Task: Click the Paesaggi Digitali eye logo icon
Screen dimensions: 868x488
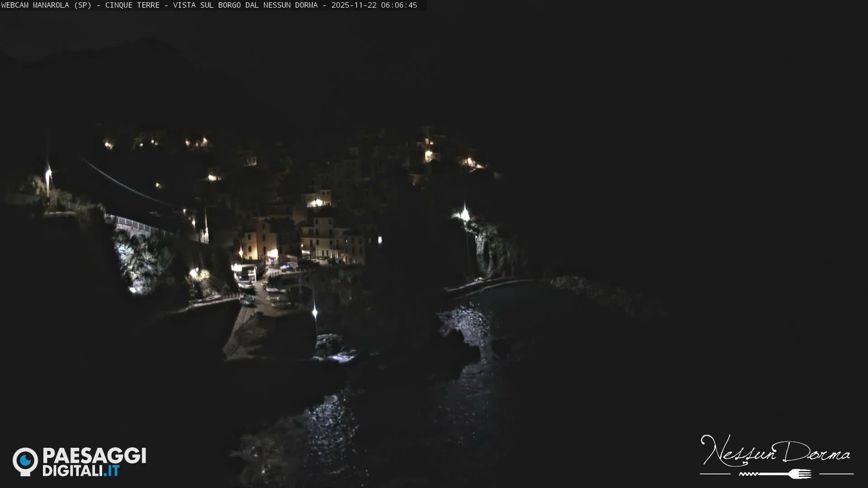Action: click(25, 461)
